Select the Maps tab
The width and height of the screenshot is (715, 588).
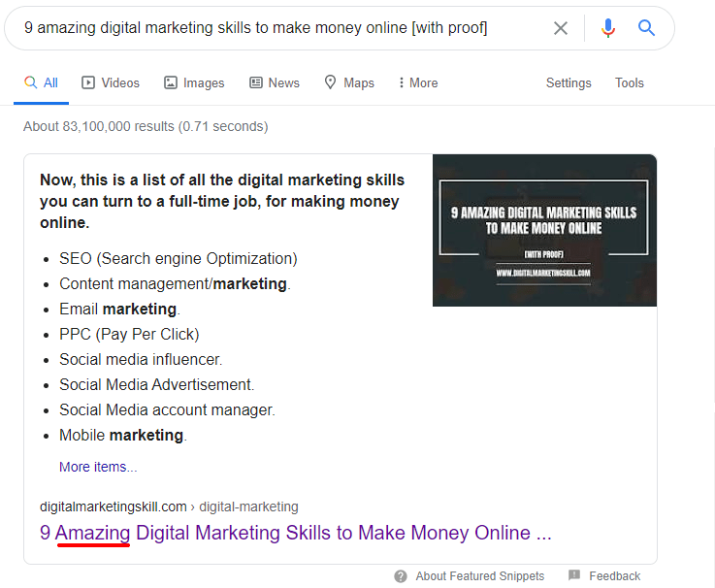point(349,83)
